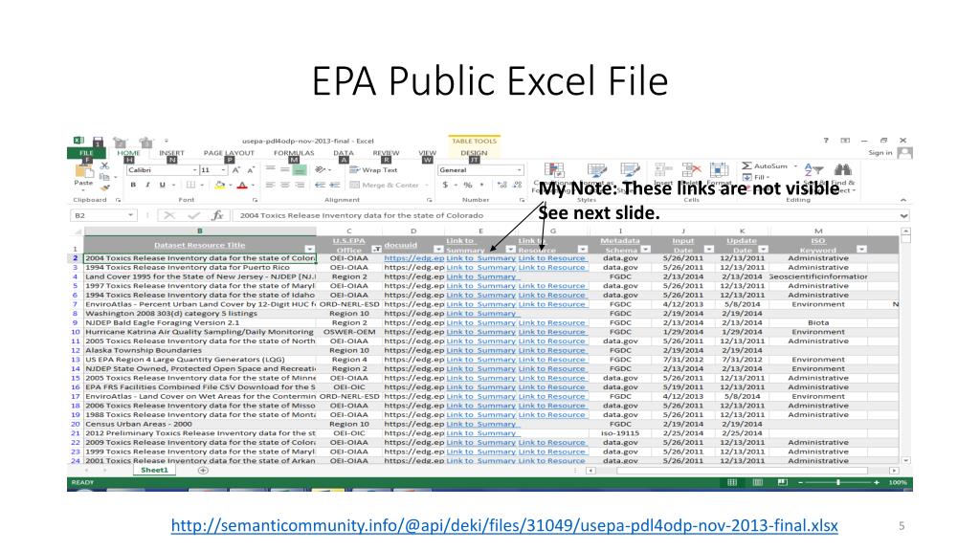The height and width of the screenshot is (551, 980).
Task: Click the Cell Styles icon
Action: (630, 170)
